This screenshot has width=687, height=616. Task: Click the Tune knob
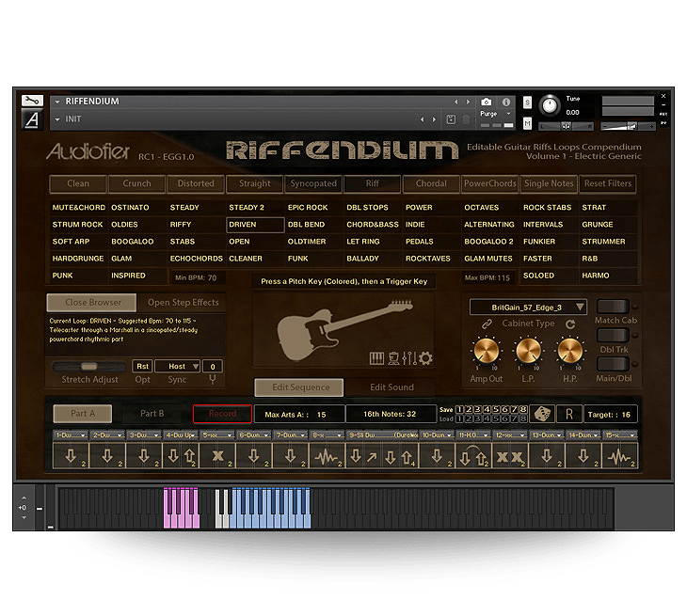point(550,105)
